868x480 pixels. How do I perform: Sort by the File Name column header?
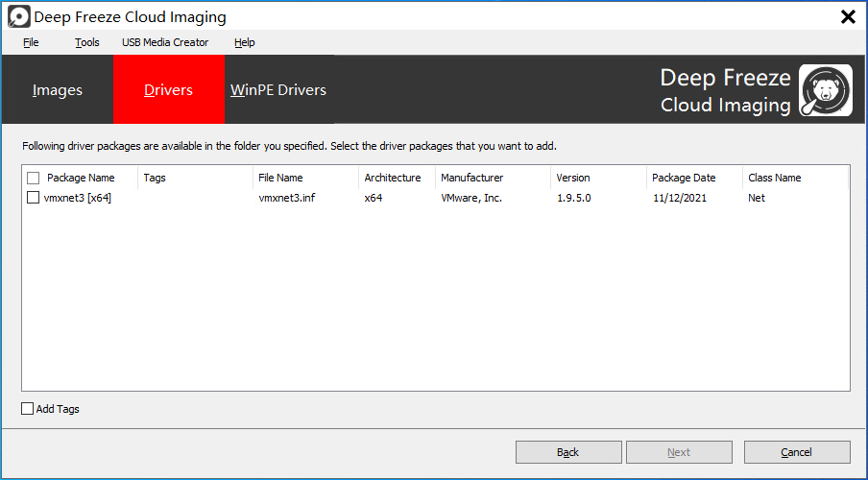click(280, 178)
